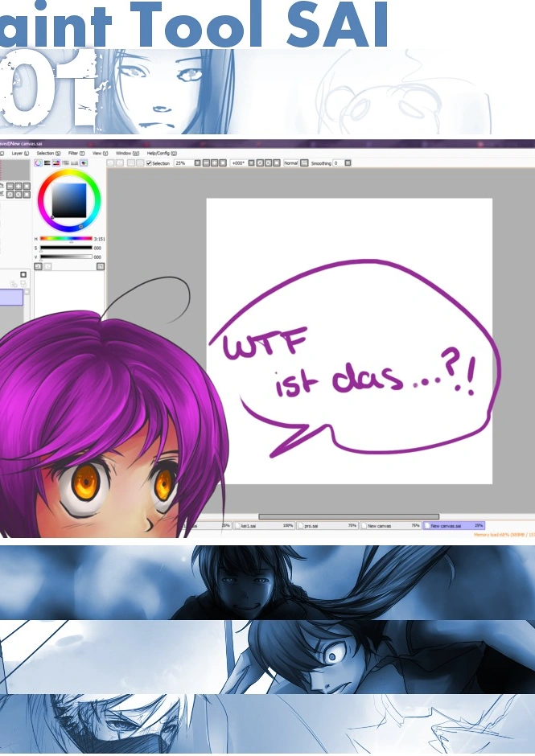Click the second small icon below V slider
Image resolution: width=535 pixels, height=756 pixels.
[47, 266]
